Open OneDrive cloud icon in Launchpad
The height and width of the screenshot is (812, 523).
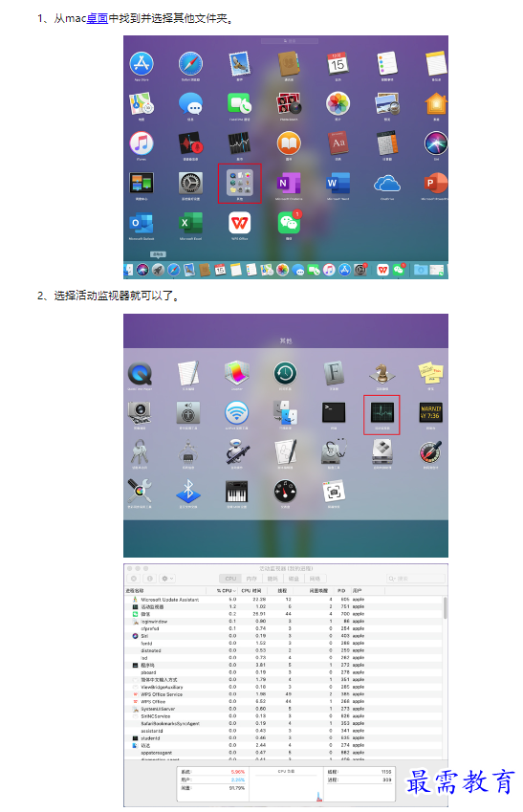tap(387, 183)
